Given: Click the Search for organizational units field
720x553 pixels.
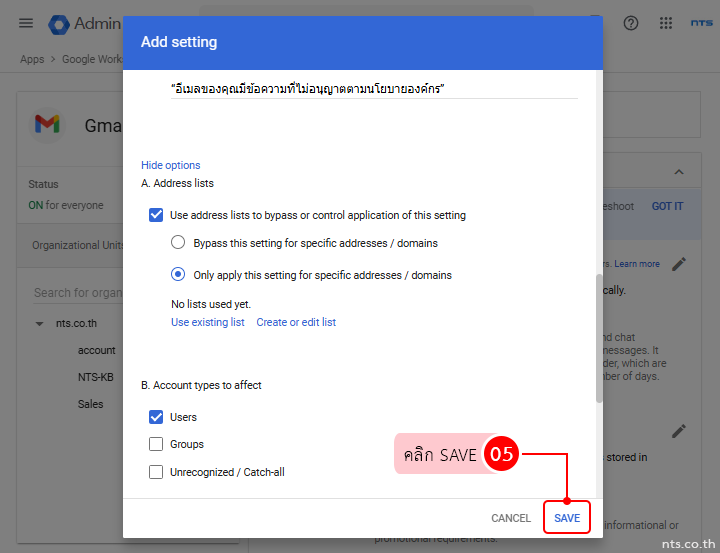Looking at the screenshot, I should point(78,293).
